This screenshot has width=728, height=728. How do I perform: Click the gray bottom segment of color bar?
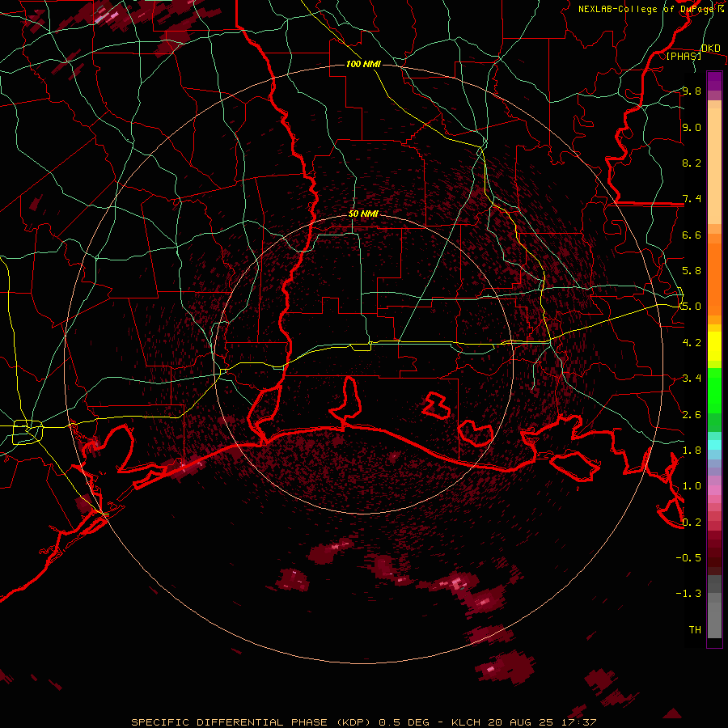point(714,620)
